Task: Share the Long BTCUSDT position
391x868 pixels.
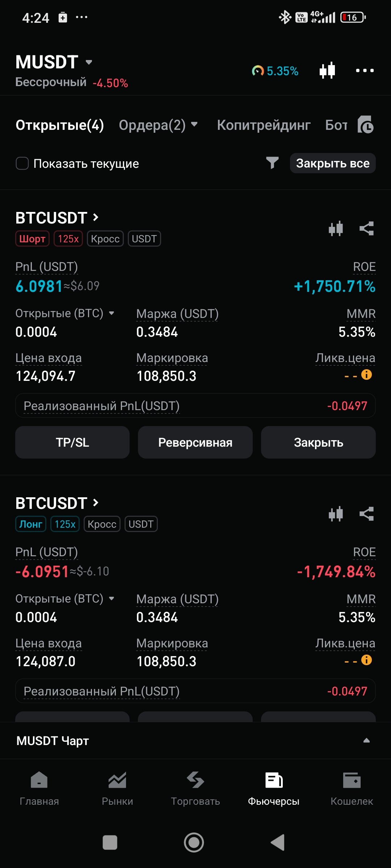Action: coord(366,514)
